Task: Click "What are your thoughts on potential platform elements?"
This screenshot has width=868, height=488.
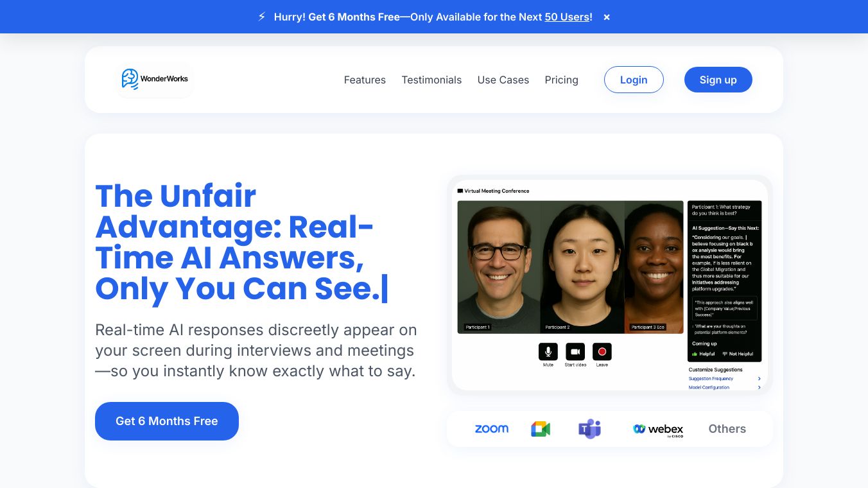Action: pos(719,329)
